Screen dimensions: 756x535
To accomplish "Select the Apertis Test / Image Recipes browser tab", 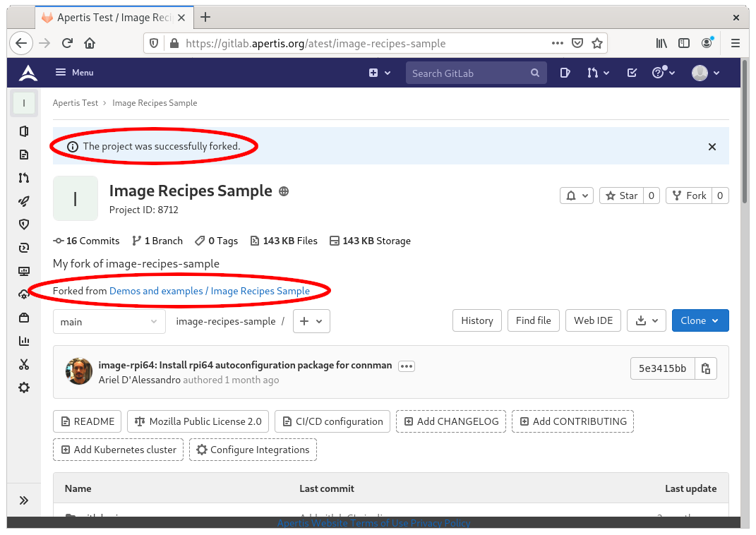I will pyautogui.click(x=114, y=18).
